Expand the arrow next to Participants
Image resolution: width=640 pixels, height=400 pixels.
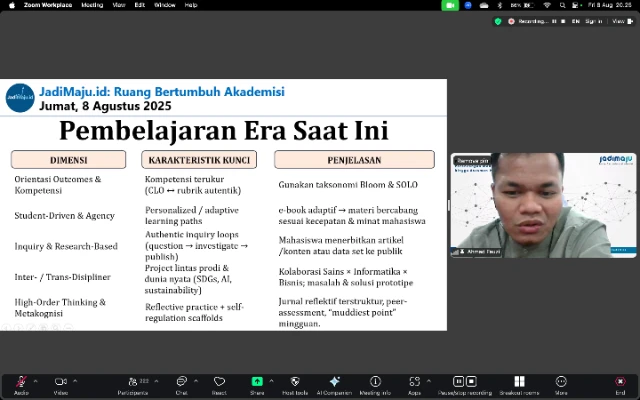(x=156, y=381)
